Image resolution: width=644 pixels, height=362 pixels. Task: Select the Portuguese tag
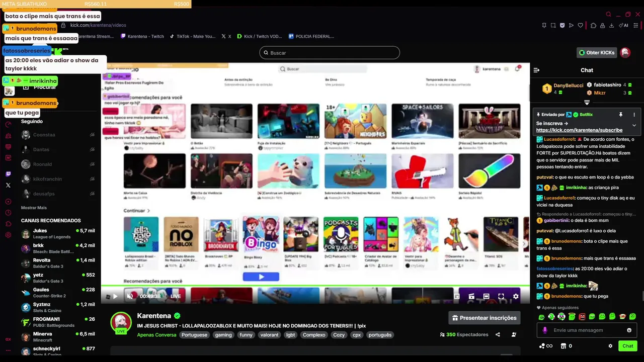click(194, 335)
